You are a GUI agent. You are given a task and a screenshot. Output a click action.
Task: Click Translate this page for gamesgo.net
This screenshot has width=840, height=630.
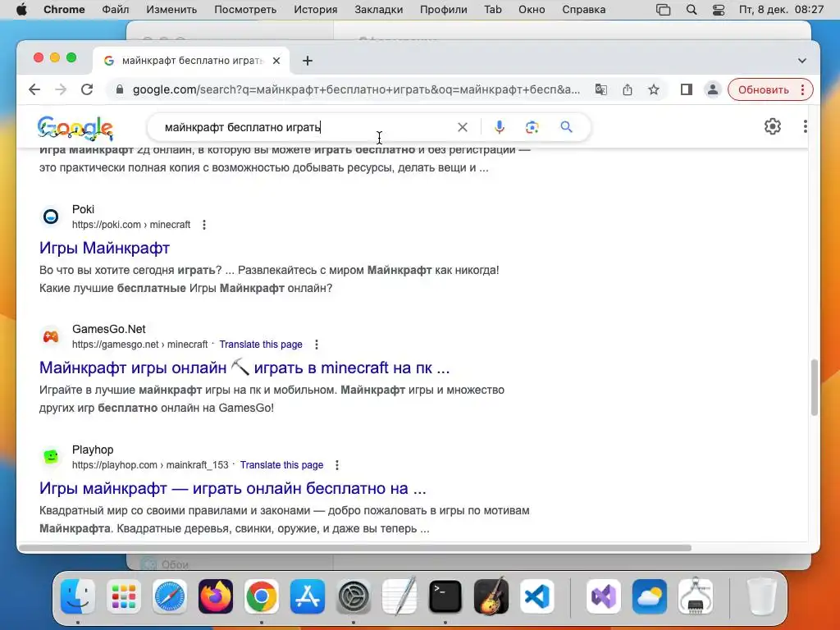tap(260, 345)
